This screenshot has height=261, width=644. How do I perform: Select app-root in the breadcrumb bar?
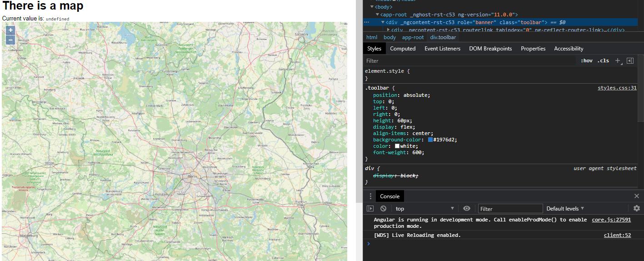(x=413, y=37)
